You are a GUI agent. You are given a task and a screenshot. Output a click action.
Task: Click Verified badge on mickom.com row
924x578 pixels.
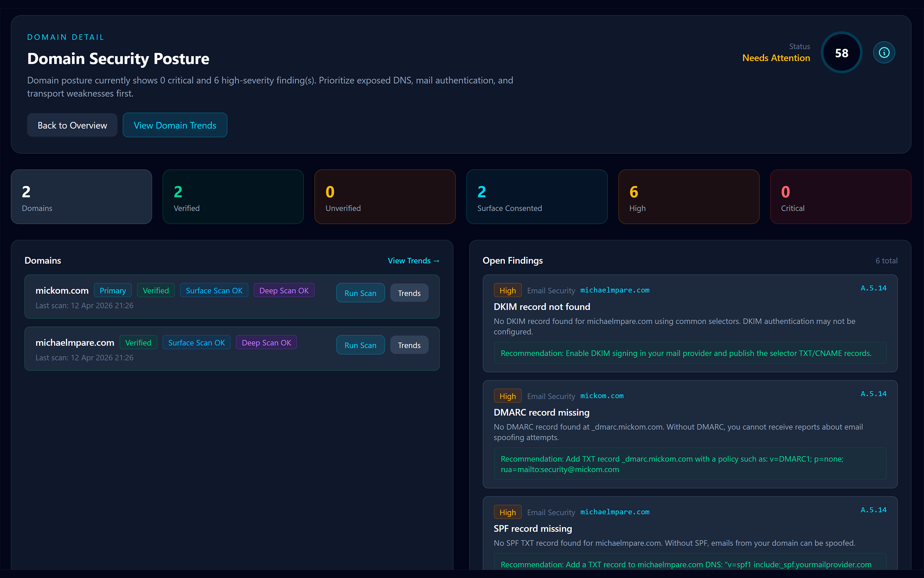tap(156, 291)
